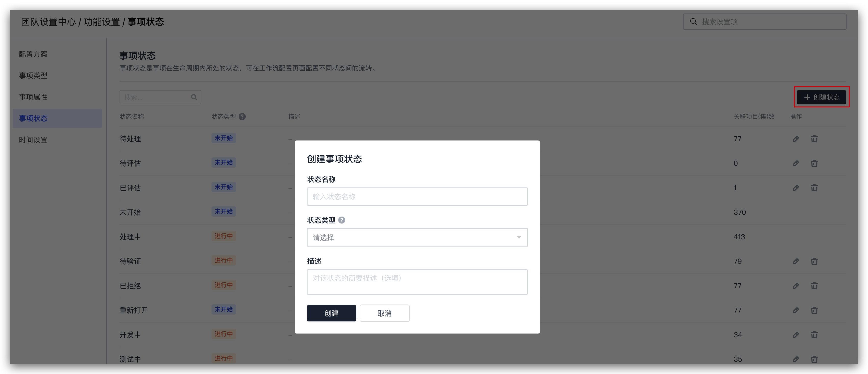Click trash icon in 待评估 row
This screenshot has width=868, height=374.
pyautogui.click(x=814, y=163)
